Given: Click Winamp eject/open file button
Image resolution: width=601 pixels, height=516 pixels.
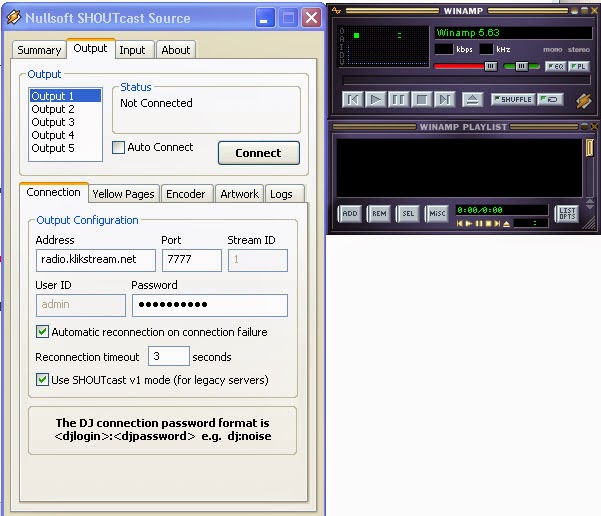Looking at the screenshot, I should pyautogui.click(x=472, y=100).
